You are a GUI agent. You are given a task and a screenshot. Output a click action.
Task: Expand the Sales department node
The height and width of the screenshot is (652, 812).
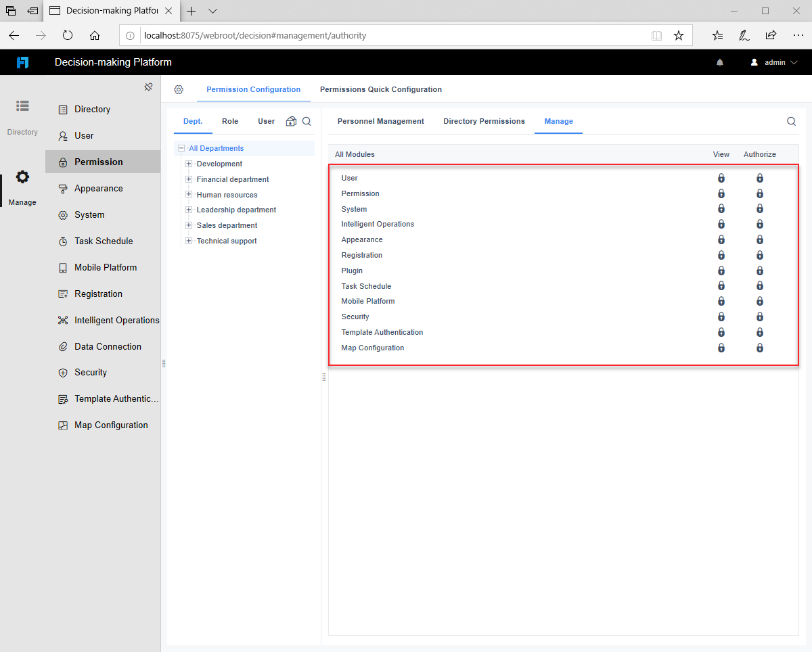coord(188,225)
